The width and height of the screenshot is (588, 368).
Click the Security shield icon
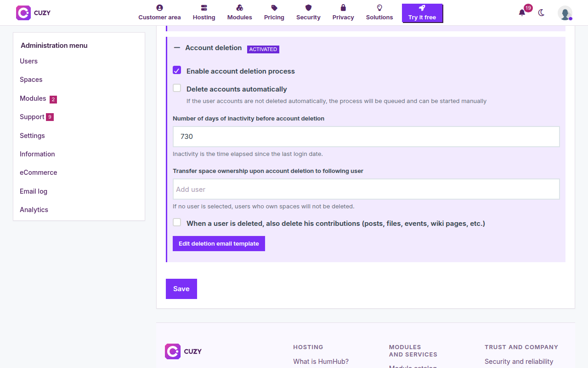[308, 8]
